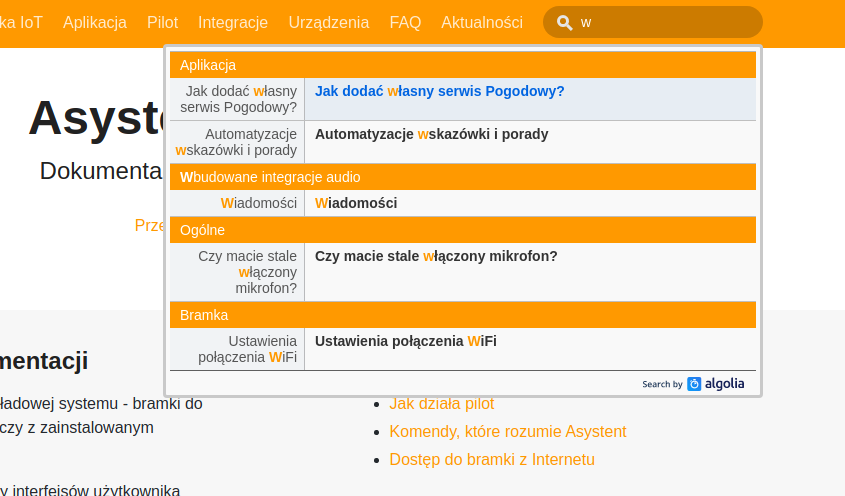Select result "Jak dodać własny serwis Pogodowy?"
Screen dimensions: 845x496
pos(440,91)
